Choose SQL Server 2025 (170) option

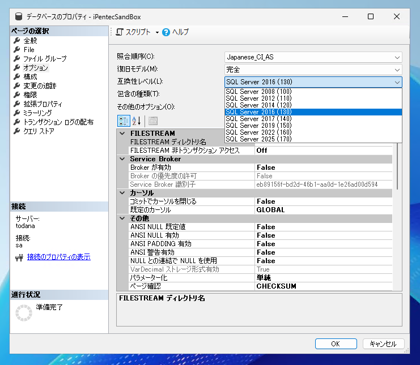pos(313,139)
